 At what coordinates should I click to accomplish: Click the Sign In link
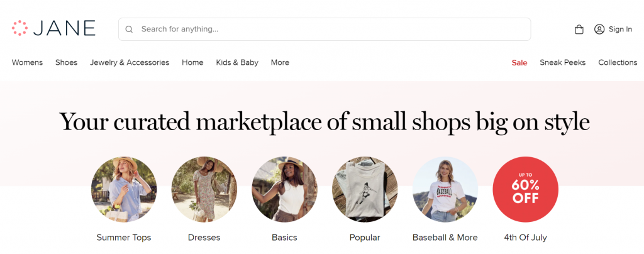point(620,29)
